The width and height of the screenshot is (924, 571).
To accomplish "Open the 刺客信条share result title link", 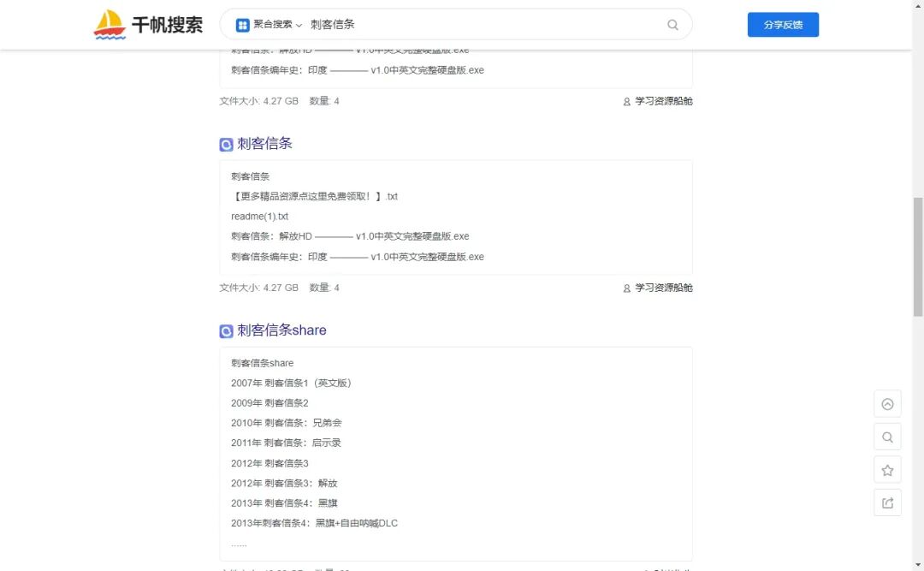I will [281, 330].
